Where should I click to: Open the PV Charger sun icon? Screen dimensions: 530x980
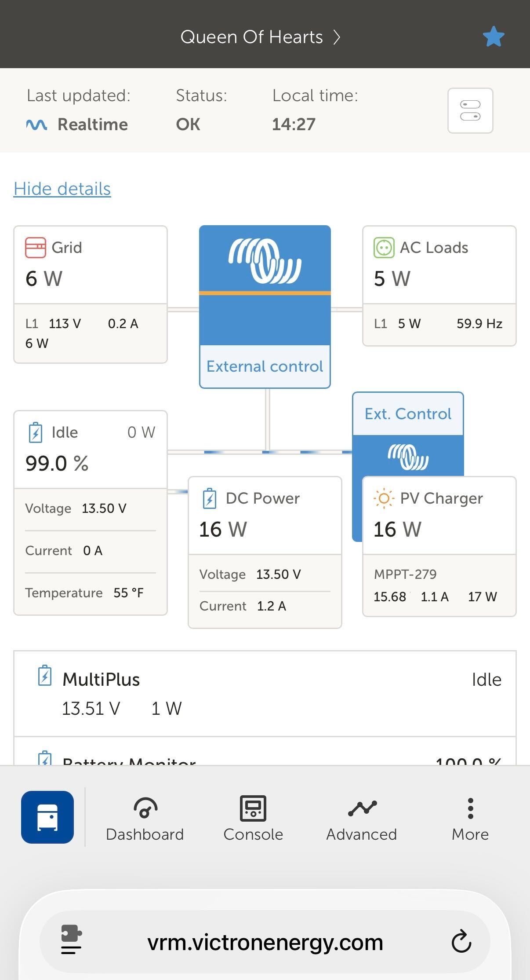pyautogui.click(x=384, y=498)
